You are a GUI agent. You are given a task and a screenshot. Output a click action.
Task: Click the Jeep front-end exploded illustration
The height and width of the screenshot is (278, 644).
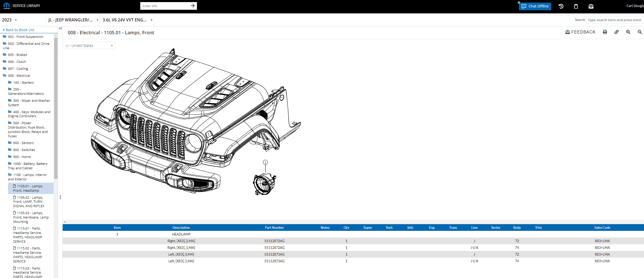196,121
